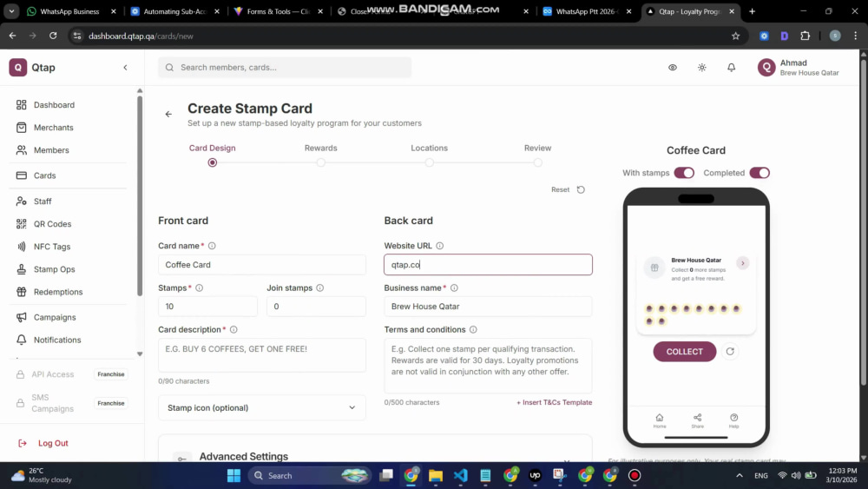The image size is (868, 489).
Task: Open Windows Start menu
Action: pos(233,475)
